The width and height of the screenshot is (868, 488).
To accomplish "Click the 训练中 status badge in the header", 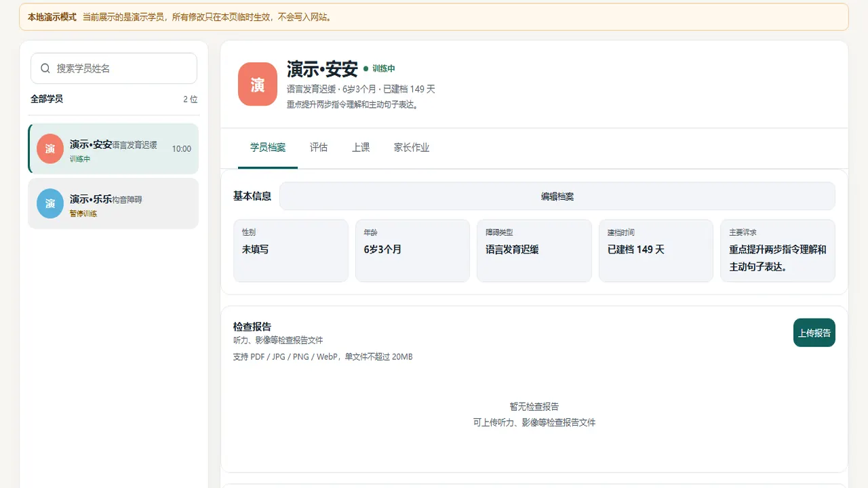I will [x=379, y=68].
